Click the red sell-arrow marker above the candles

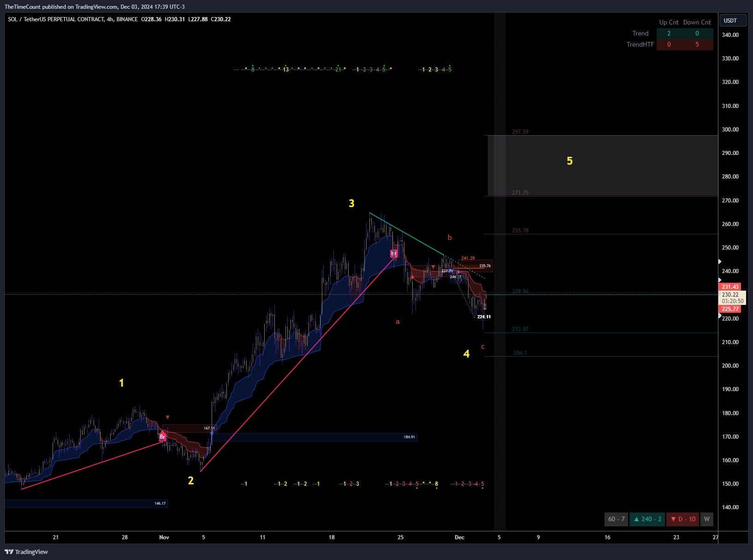433,267
